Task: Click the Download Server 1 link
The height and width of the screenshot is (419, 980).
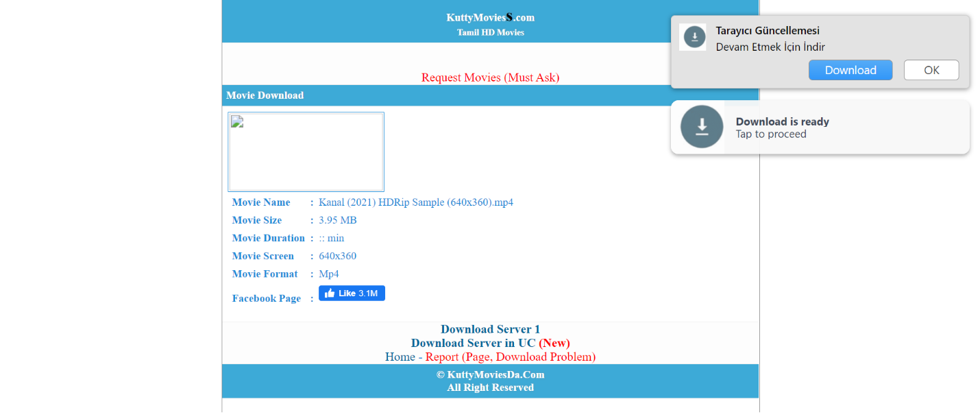Action: (x=490, y=329)
